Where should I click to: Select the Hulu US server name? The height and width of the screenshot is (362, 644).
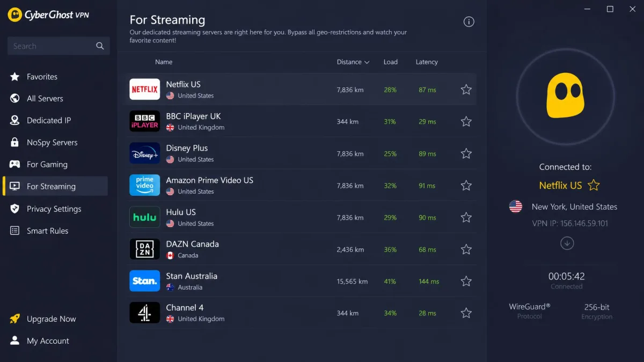coord(181,212)
